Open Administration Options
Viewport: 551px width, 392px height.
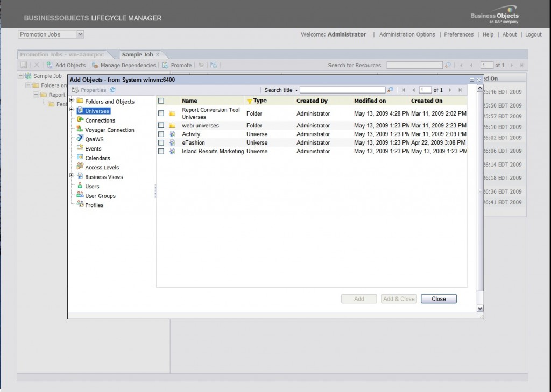pos(407,34)
